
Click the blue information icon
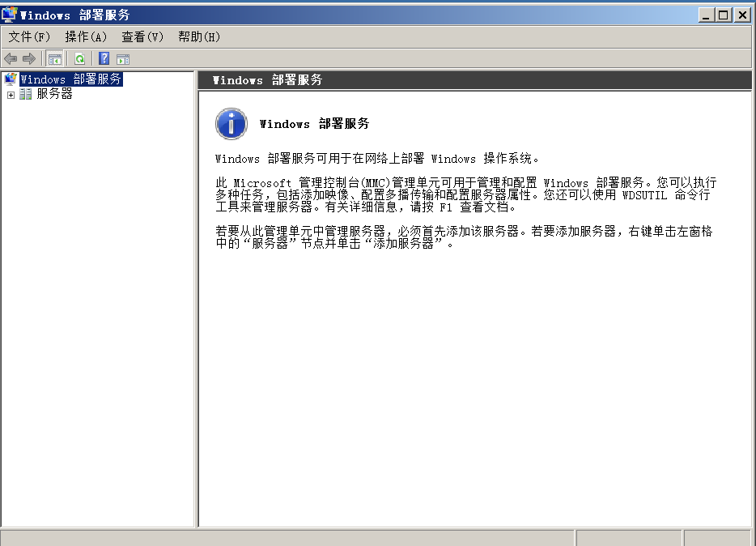(x=231, y=124)
